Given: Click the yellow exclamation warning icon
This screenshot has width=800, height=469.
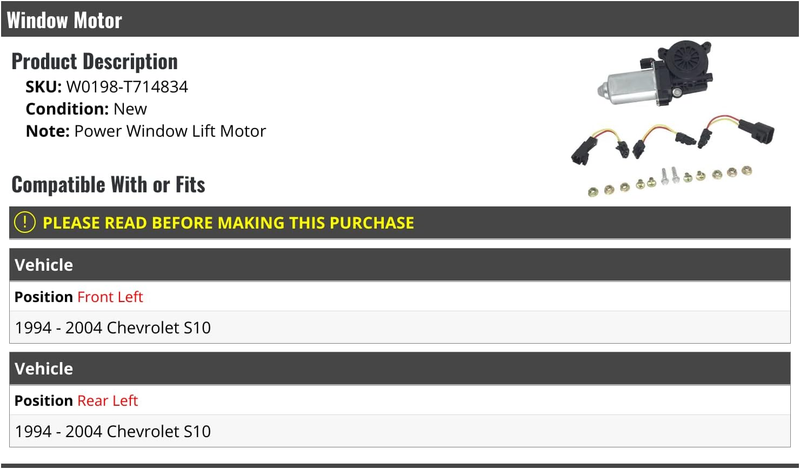Looking at the screenshot, I should [24, 223].
